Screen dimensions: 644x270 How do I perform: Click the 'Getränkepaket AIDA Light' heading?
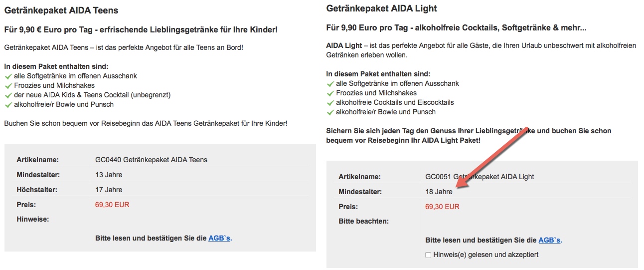coord(381,8)
